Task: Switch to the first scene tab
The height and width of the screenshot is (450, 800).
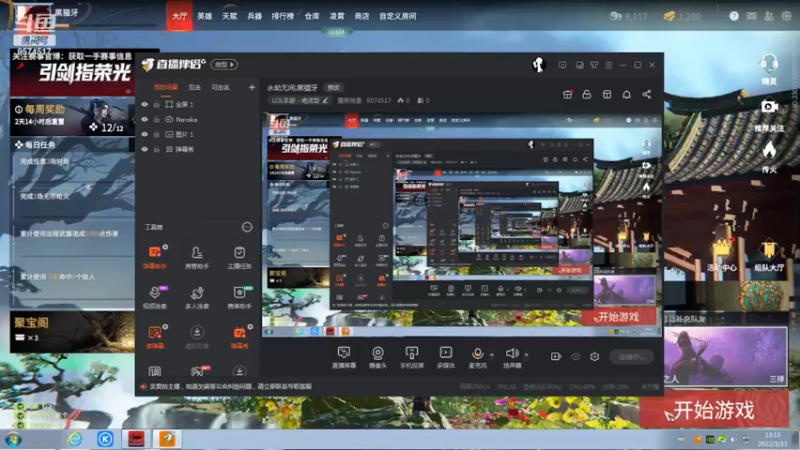Action: point(166,87)
